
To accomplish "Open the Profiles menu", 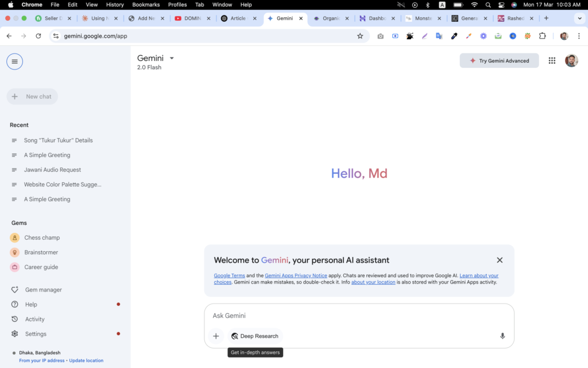I will (177, 5).
